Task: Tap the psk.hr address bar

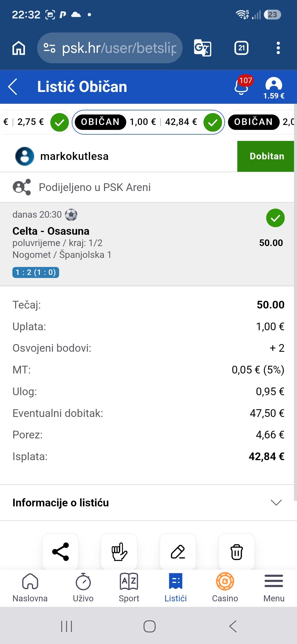Action: tap(110, 48)
